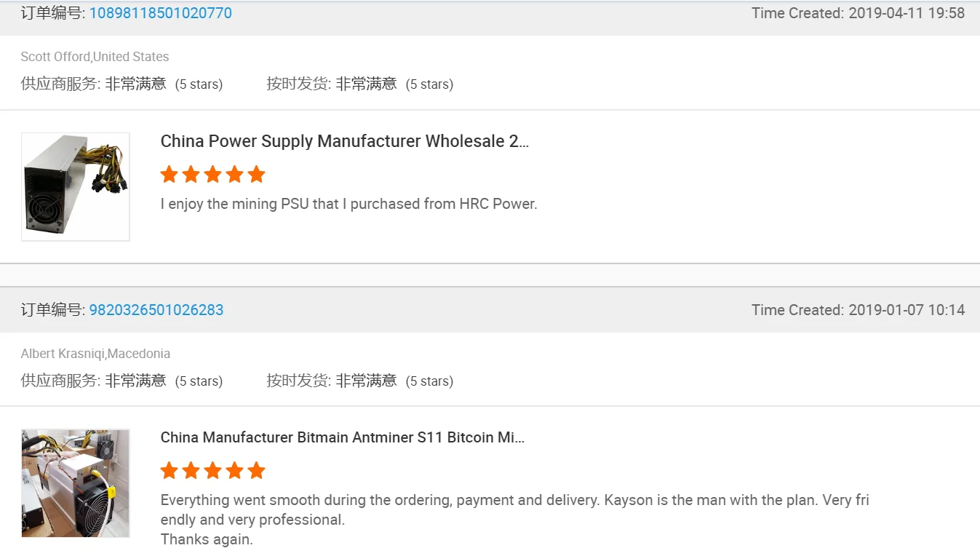Open order number 10898118501020770 link
The image size is (980, 556).
[x=161, y=13]
